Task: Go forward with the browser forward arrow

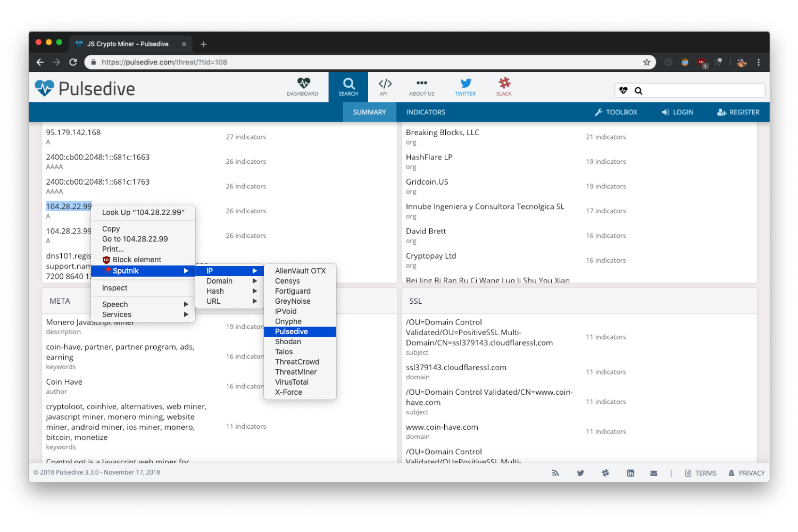Action: coord(56,62)
